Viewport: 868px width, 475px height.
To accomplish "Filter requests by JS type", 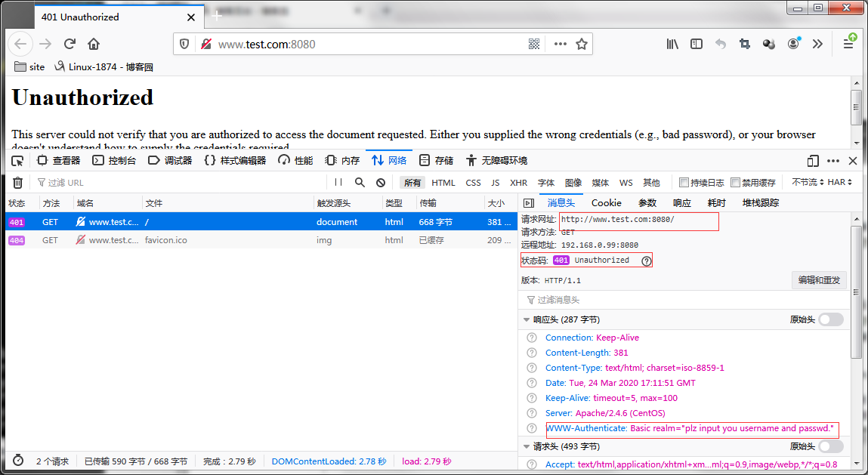I will pyautogui.click(x=496, y=183).
